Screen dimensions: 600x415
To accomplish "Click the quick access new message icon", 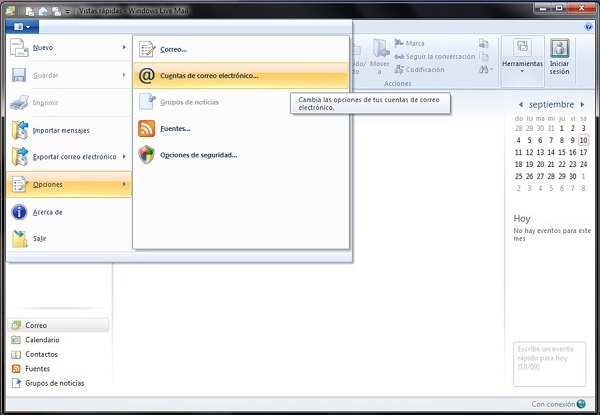I will 29,11.
